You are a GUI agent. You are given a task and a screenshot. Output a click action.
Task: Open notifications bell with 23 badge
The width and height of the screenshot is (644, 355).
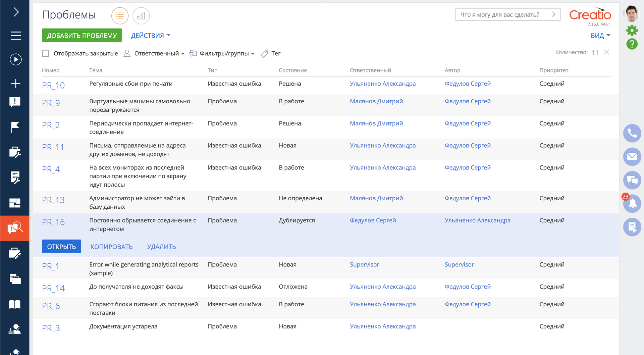tap(632, 203)
